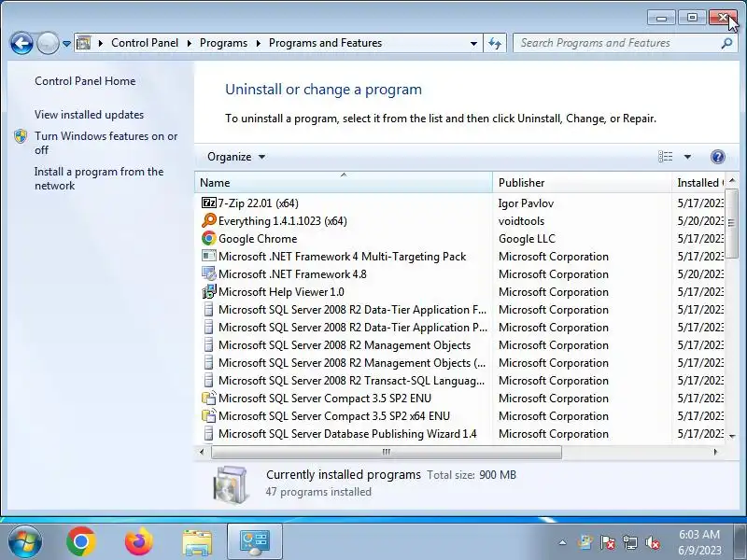Select the '47 programs installed' status text
The image size is (747, 560).
[318, 492]
